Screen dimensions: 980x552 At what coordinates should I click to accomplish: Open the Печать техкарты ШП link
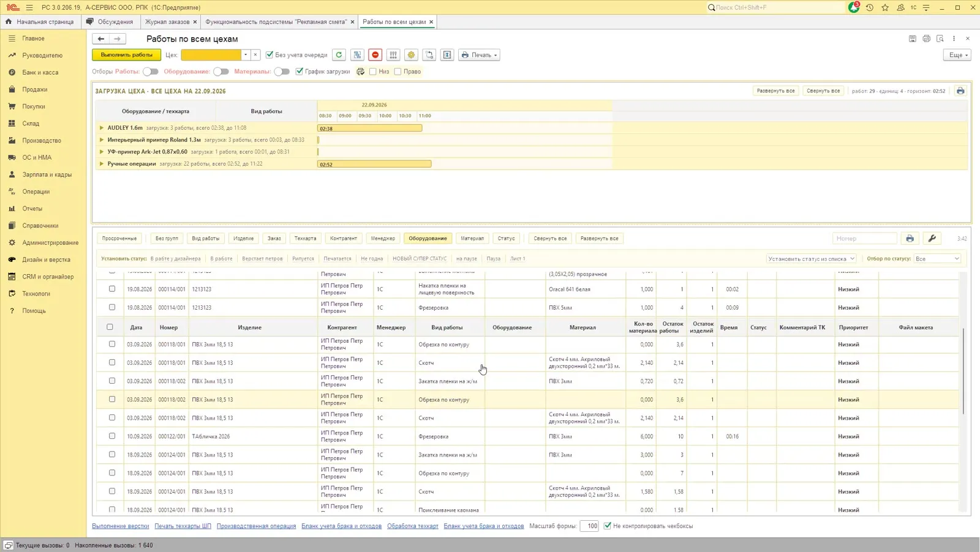tap(183, 526)
